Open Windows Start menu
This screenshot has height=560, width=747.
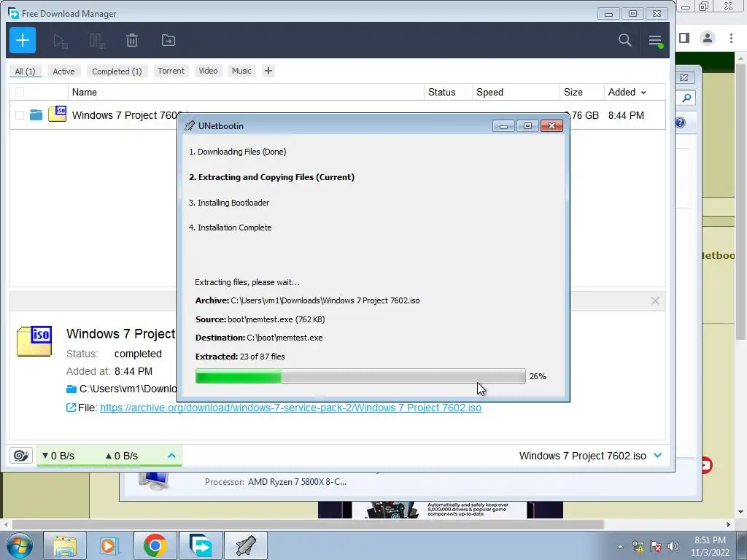point(18,545)
